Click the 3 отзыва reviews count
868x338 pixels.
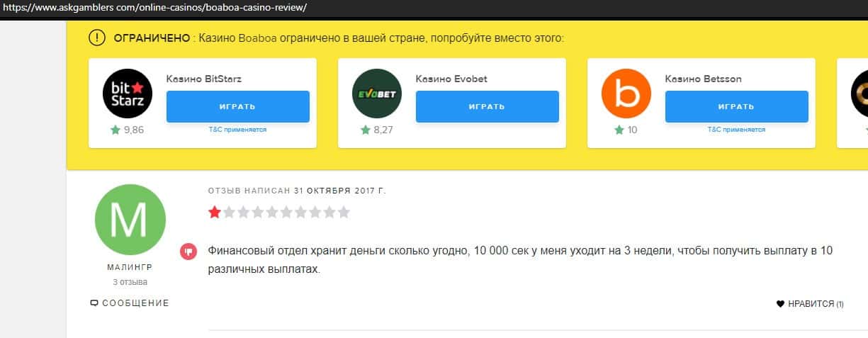[x=130, y=282]
